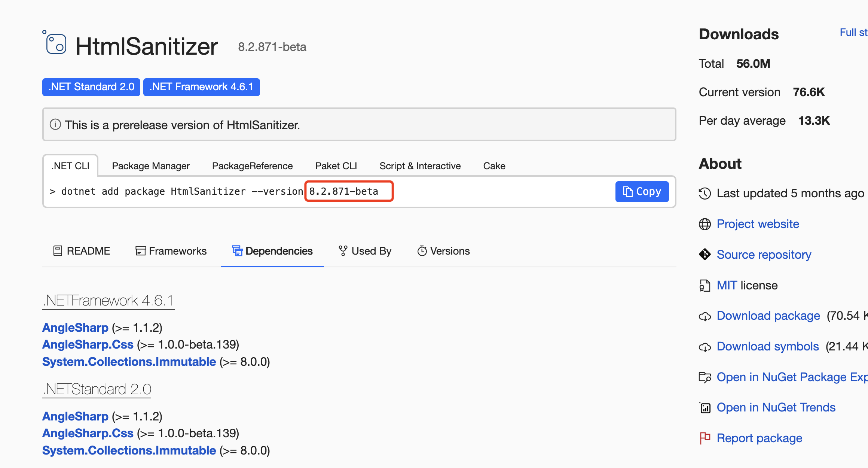
Task: Switch to the Package Manager tab
Action: coord(151,166)
